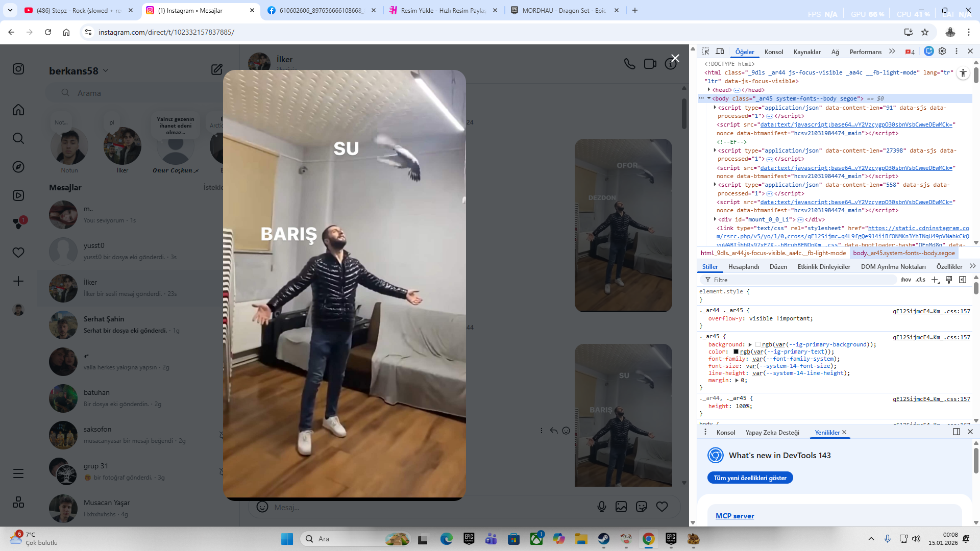
Task: Switch to the Kaynaklar panel tab
Action: (x=807, y=52)
